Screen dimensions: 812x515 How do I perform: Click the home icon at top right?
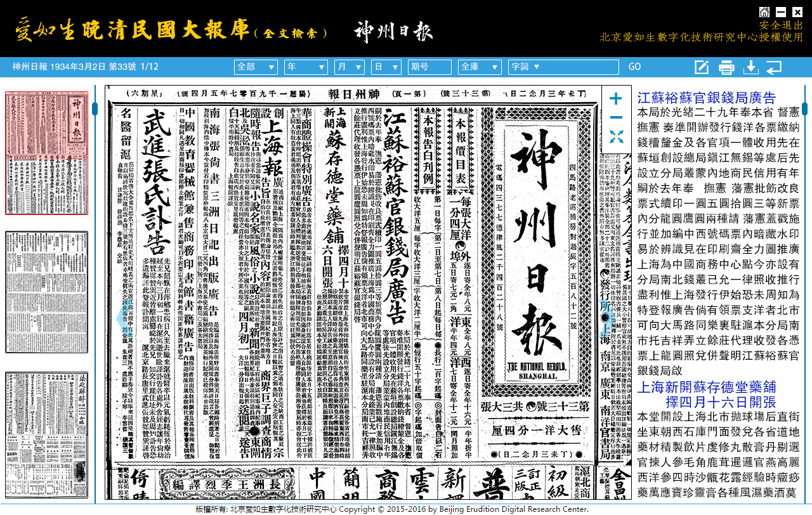click(764, 11)
